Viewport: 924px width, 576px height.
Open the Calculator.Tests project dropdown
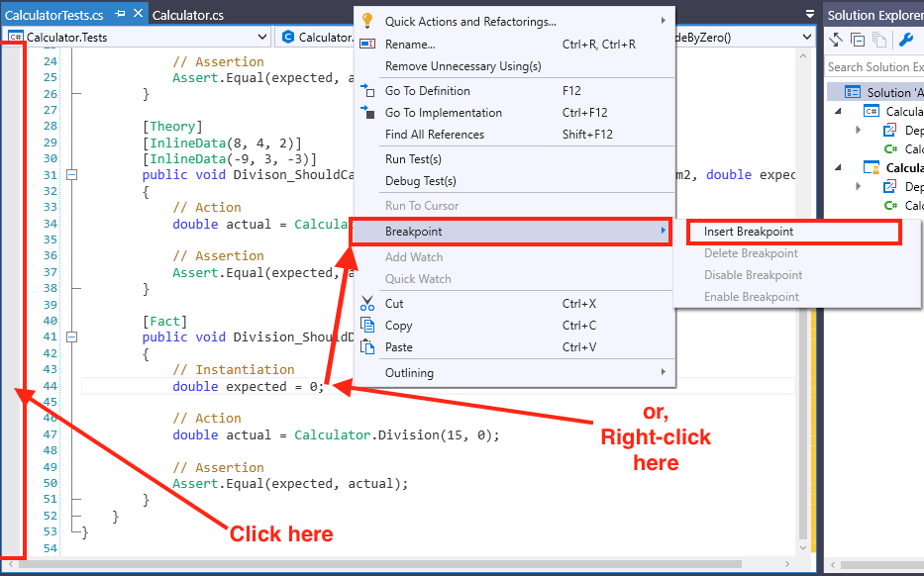(261, 38)
